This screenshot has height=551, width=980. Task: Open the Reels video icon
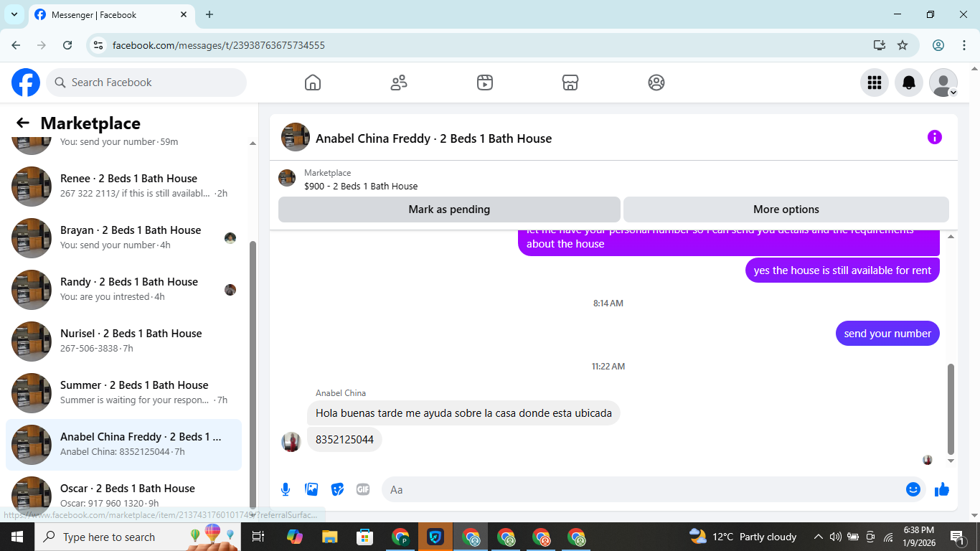pyautogui.click(x=485, y=83)
